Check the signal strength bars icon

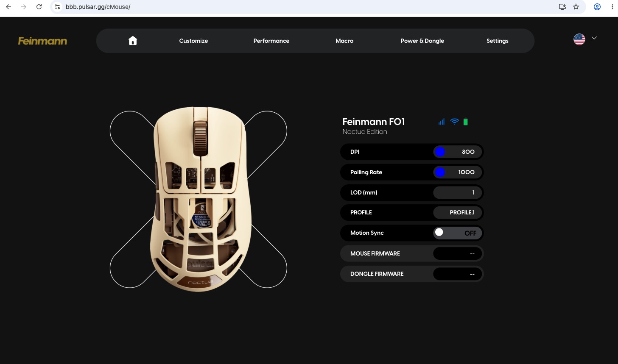tap(442, 122)
